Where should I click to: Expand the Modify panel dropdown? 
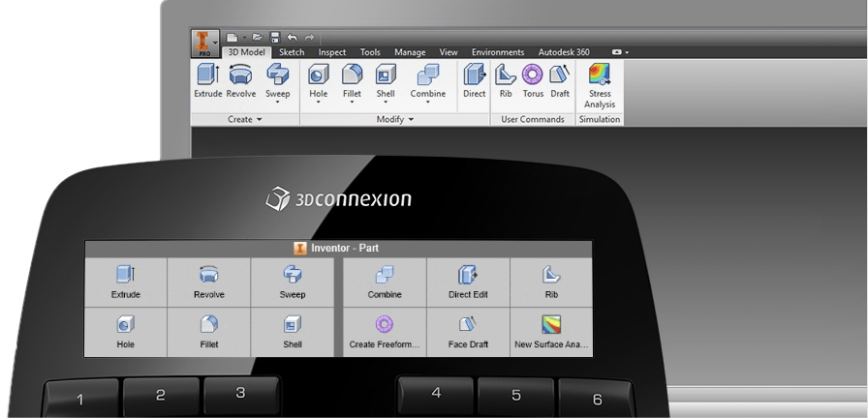click(394, 120)
